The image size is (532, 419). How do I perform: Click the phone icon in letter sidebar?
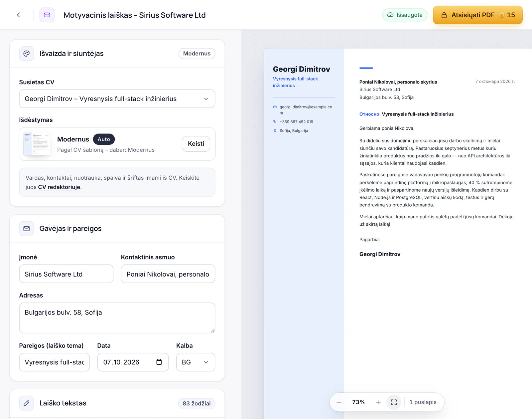[275, 122]
